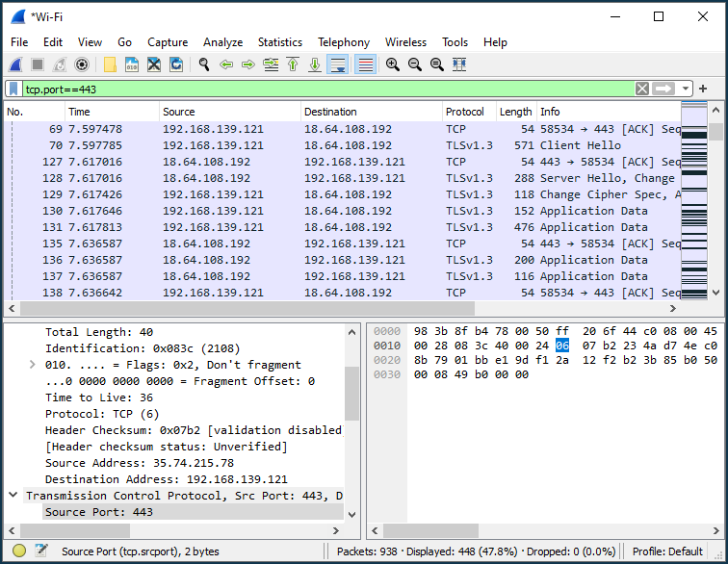Jump to the first packet
The image size is (728, 564).
pos(293,64)
